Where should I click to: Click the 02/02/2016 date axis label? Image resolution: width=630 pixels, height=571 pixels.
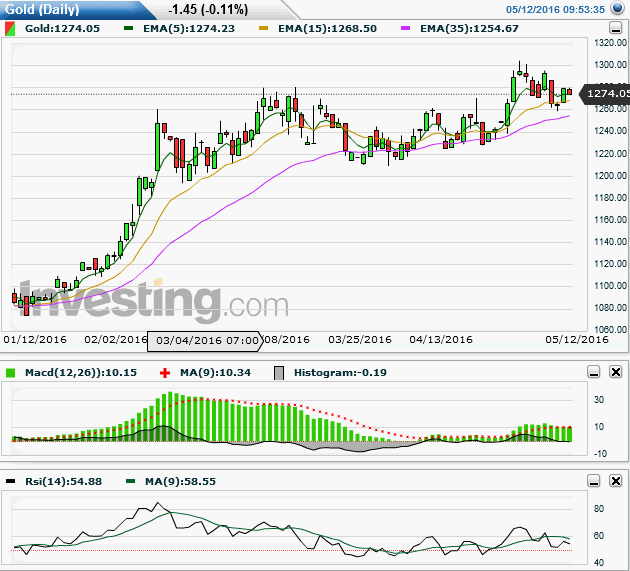point(116,340)
